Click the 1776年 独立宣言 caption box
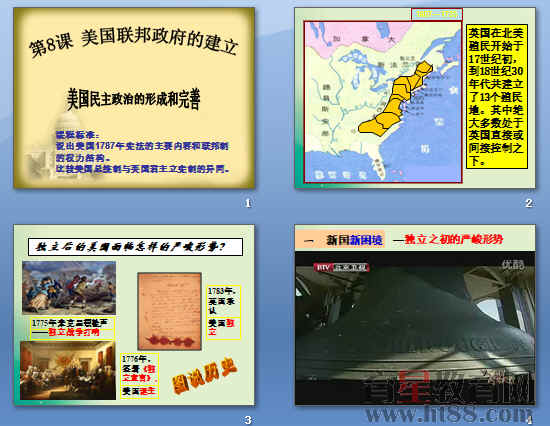The height and width of the screenshot is (426, 550). 140,375
